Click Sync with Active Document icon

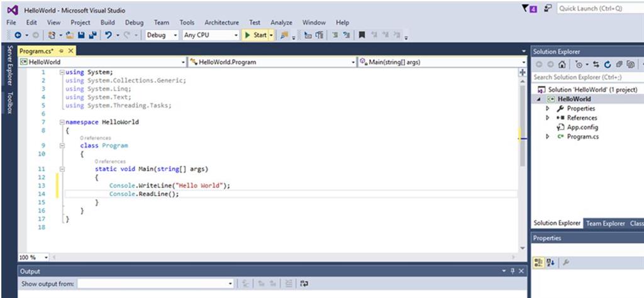pos(596,65)
